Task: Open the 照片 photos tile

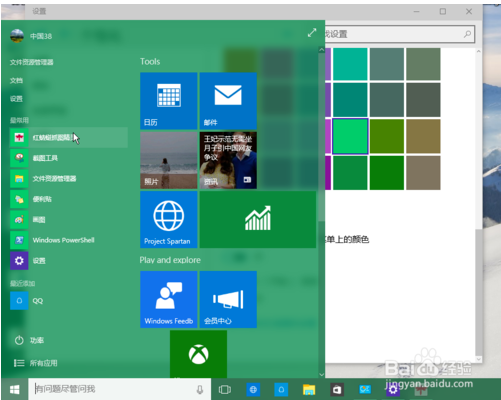Action: (169, 160)
